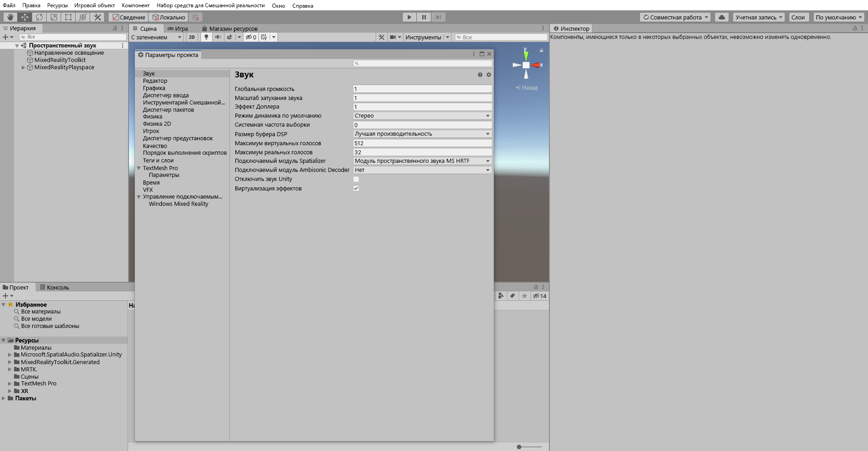
Task: Select the Move tool
Action: 24,17
